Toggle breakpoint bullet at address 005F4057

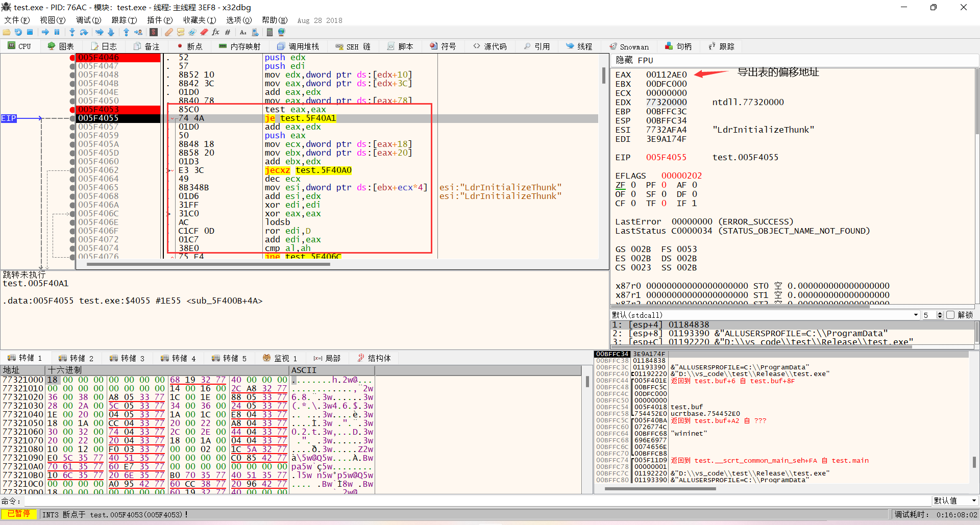pyautogui.click(x=72, y=127)
